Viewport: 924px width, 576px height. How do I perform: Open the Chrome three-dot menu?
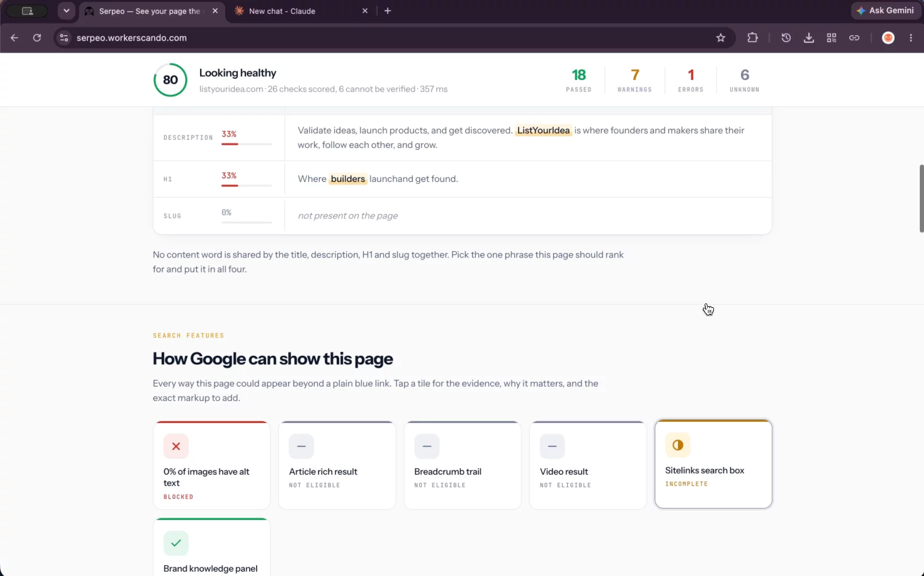click(911, 38)
